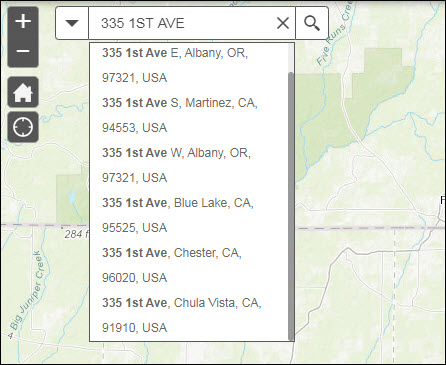The height and width of the screenshot is (365, 446).
Task: Focus the 335 1ST AVE search field
Action: (182, 23)
